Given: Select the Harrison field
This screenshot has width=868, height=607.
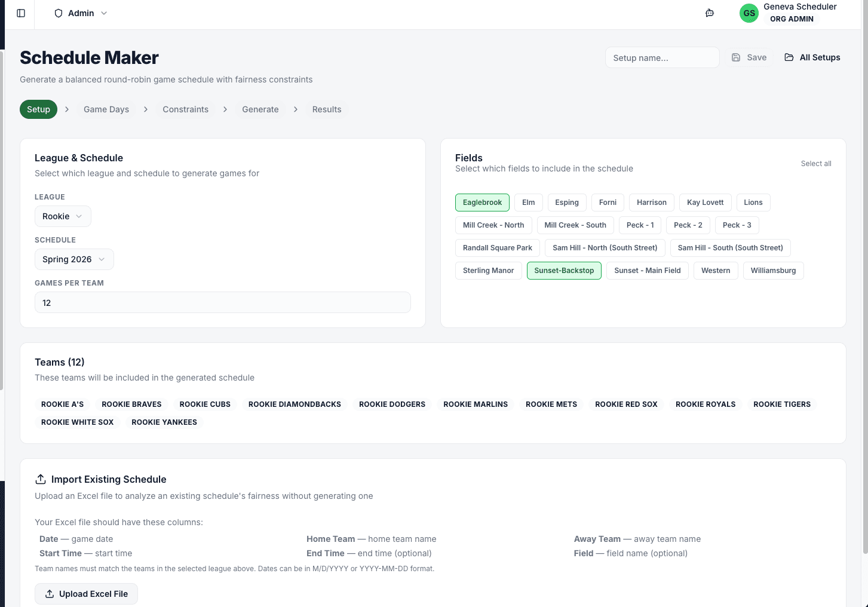Looking at the screenshot, I should pyautogui.click(x=652, y=203).
